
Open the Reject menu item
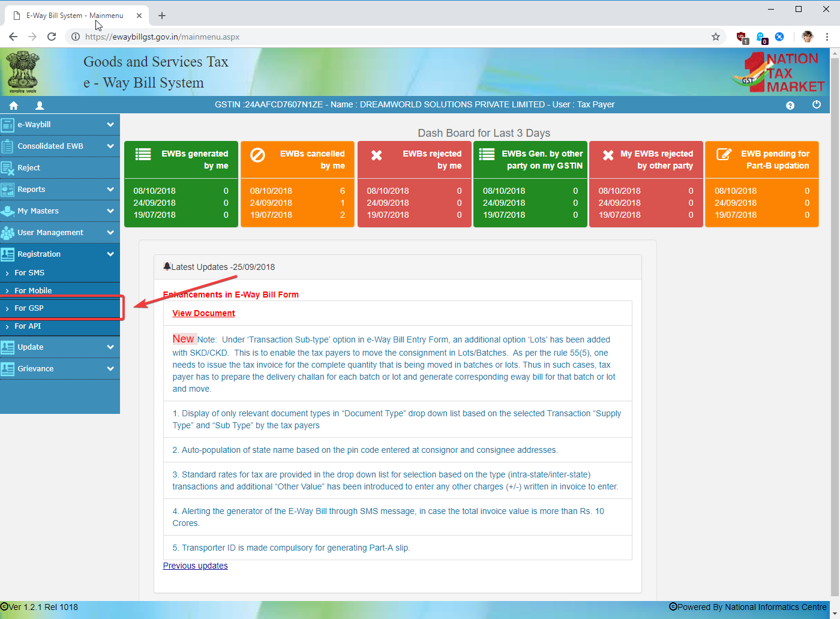click(x=60, y=168)
